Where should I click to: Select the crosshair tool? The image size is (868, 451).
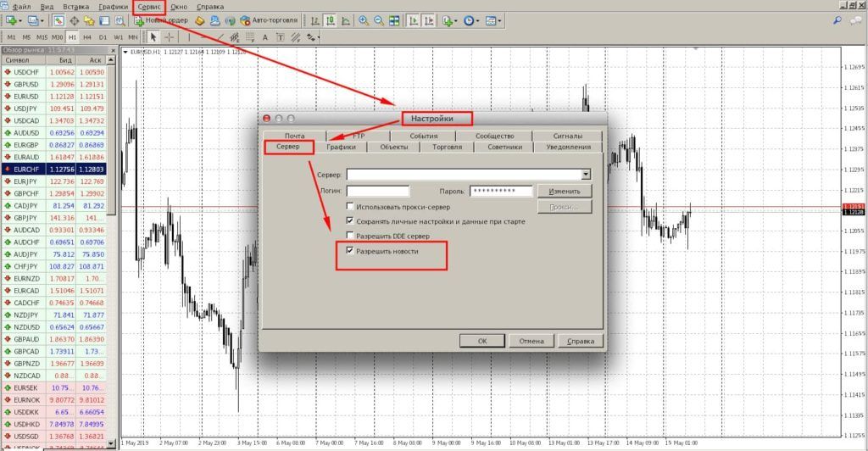(x=170, y=36)
